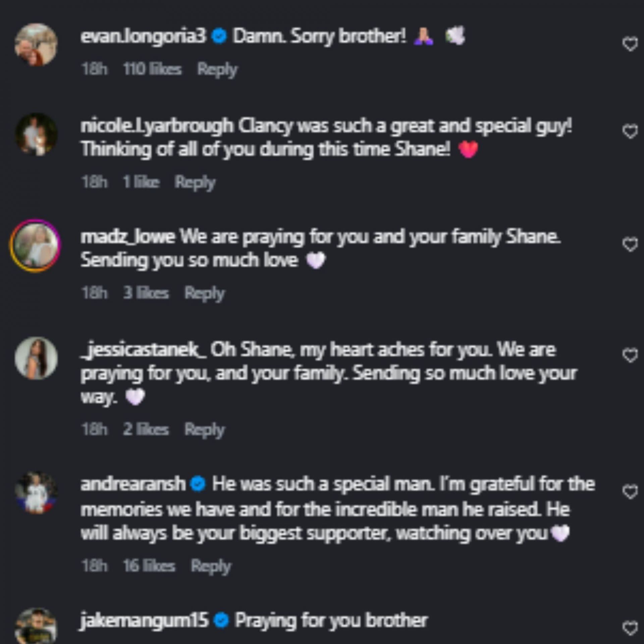View the 16 likes on andrearansh's comment

coord(149,566)
